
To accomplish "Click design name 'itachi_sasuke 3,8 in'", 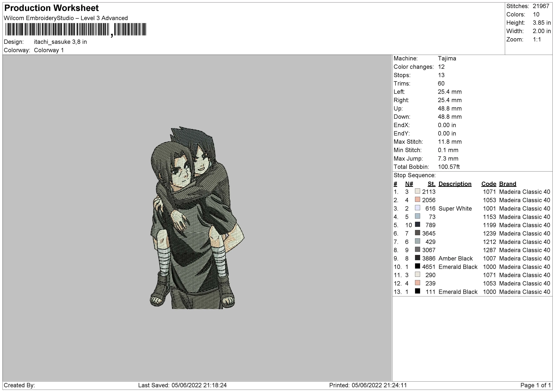I will pyautogui.click(x=60, y=42).
